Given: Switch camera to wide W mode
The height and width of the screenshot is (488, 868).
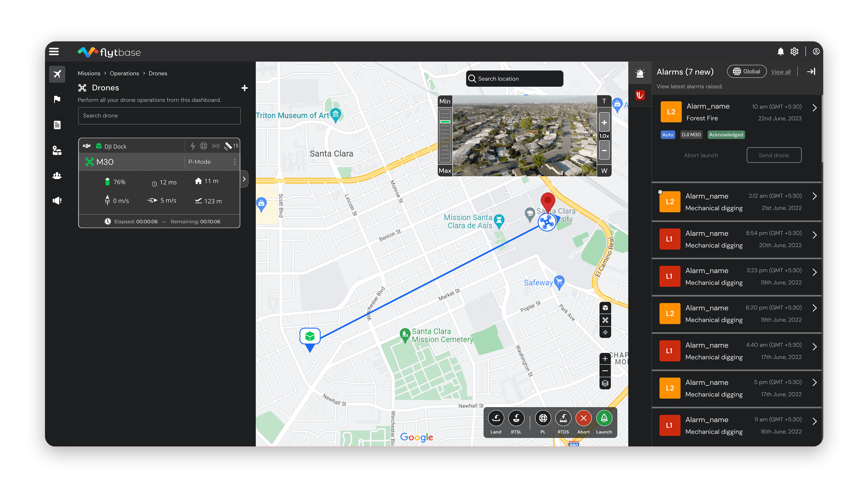Looking at the screenshot, I should tap(604, 171).
